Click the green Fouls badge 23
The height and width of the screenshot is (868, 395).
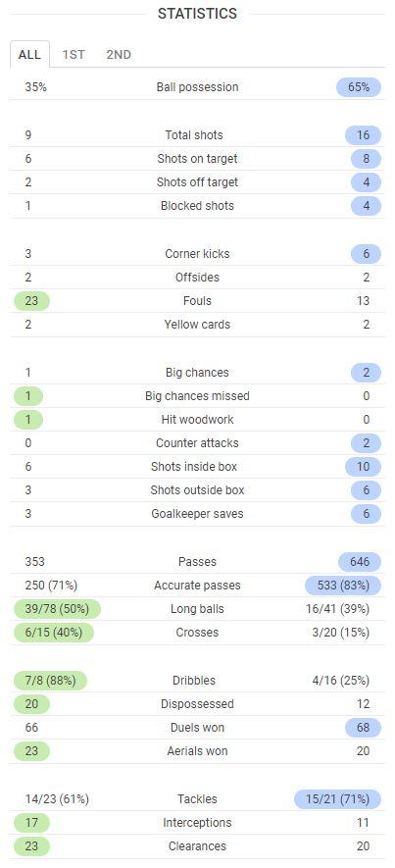[x=32, y=301]
